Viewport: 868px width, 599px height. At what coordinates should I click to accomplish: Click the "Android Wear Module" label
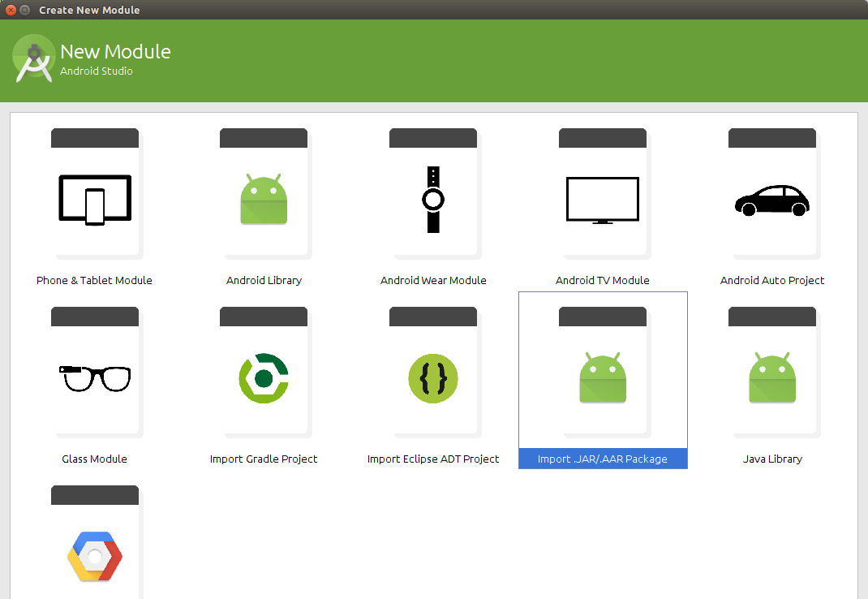tap(433, 280)
